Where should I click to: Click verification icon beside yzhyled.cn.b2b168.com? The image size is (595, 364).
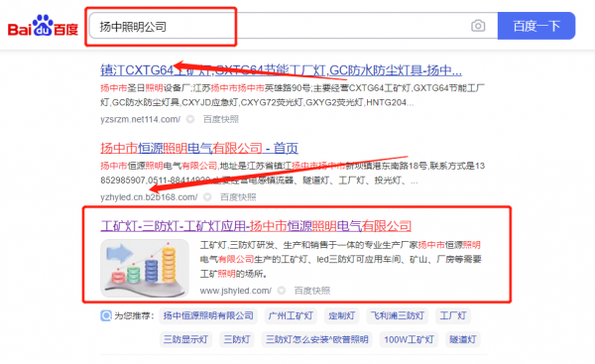207,197
